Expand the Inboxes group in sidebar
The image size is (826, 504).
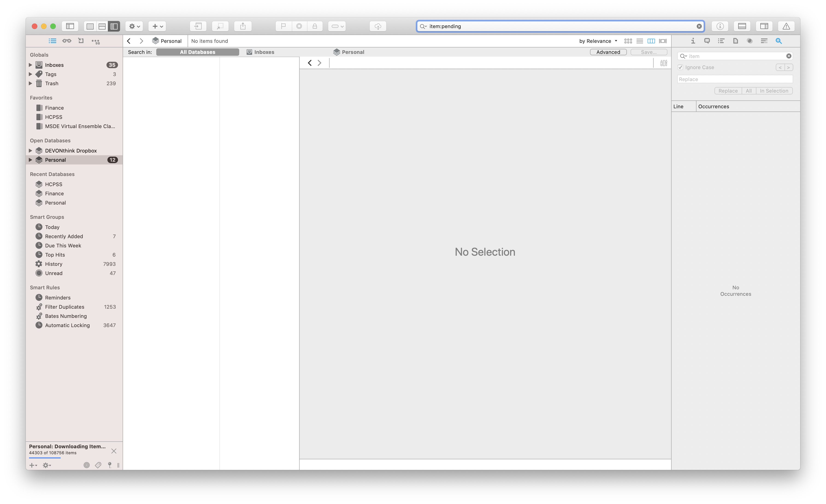click(x=30, y=65)
